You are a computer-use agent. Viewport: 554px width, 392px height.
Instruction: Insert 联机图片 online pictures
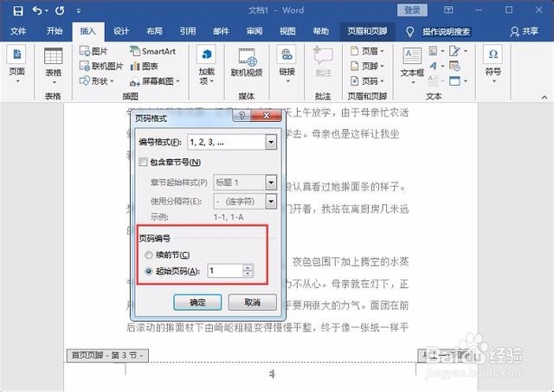pos(101,66)
